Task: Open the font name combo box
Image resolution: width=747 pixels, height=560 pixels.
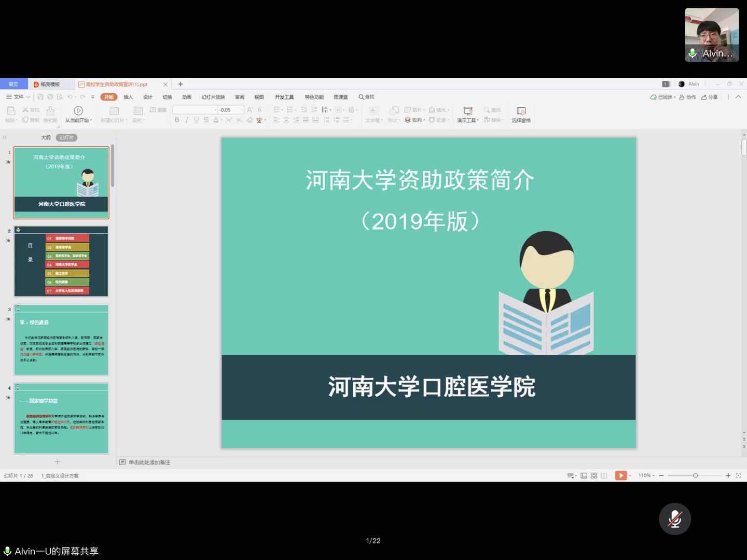Action: tap(195, 110)
